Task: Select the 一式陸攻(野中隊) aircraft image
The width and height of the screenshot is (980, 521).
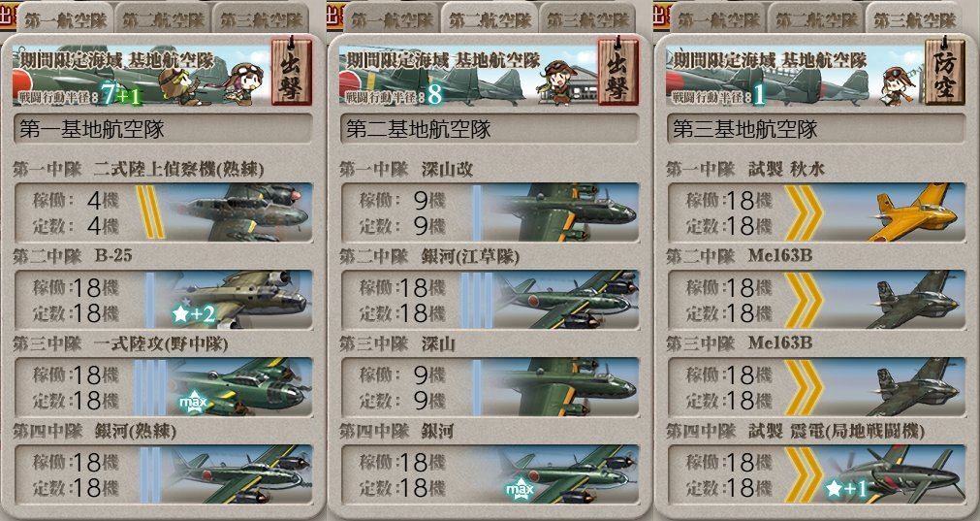Action: pyautogui.click(x=240, y=386)
